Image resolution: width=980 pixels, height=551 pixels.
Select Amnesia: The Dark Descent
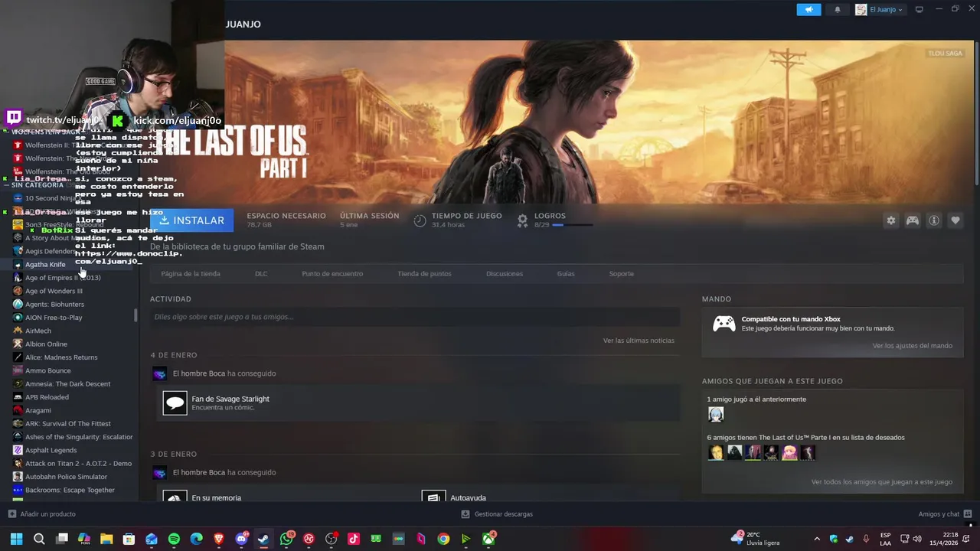pos(67,384)
